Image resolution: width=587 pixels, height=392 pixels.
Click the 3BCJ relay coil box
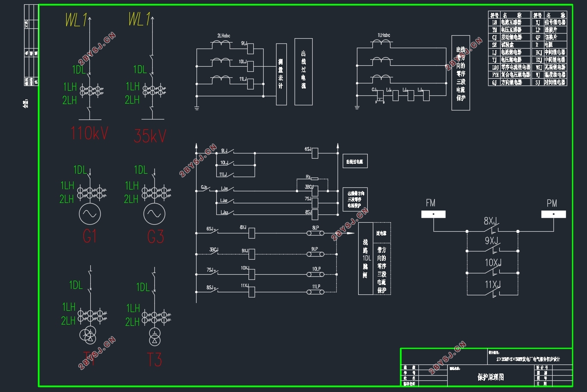pyautogui.click(x=315, y=190)
